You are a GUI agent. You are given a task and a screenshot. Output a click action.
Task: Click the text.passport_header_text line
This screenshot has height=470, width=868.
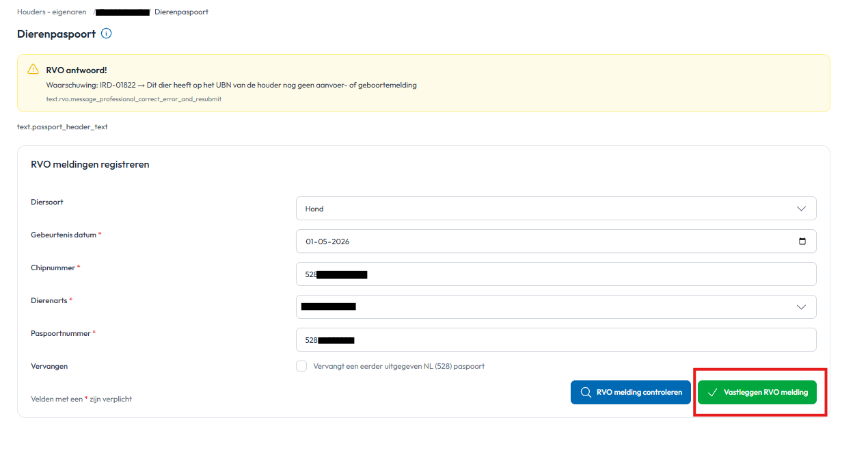62,127
